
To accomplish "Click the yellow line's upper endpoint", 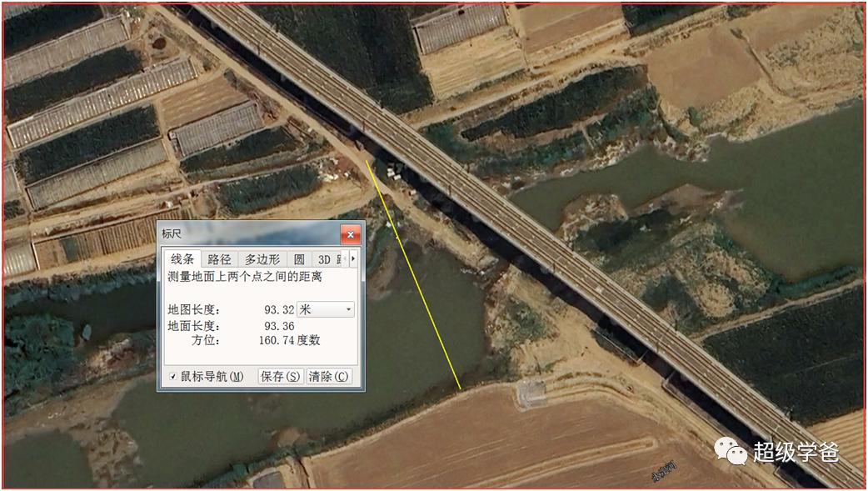I will click(x=367, y=161).
